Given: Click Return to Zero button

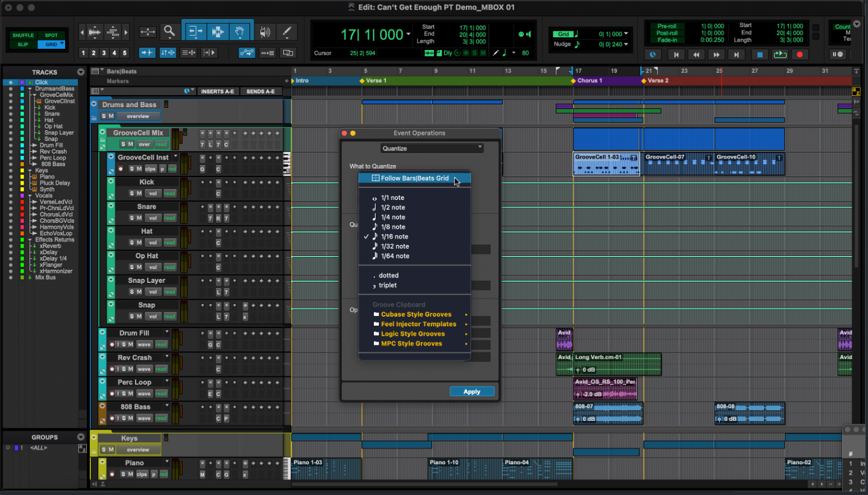Looking at the screenshot, I should pyautogui.click(x=676, y=55).
